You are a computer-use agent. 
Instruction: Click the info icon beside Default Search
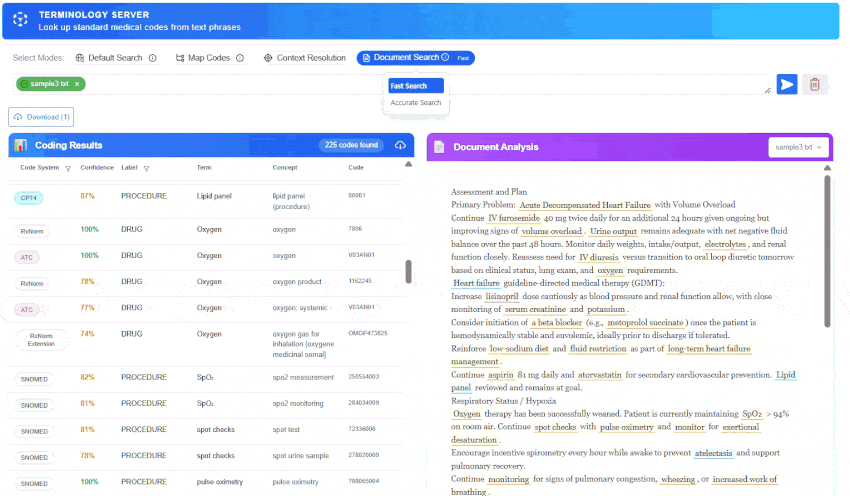tap(153, 58)
